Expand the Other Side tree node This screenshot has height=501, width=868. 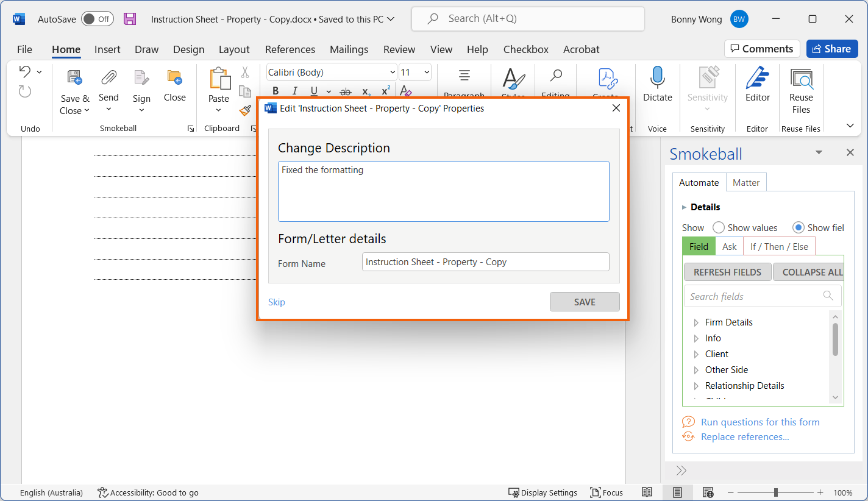point(696,369)
